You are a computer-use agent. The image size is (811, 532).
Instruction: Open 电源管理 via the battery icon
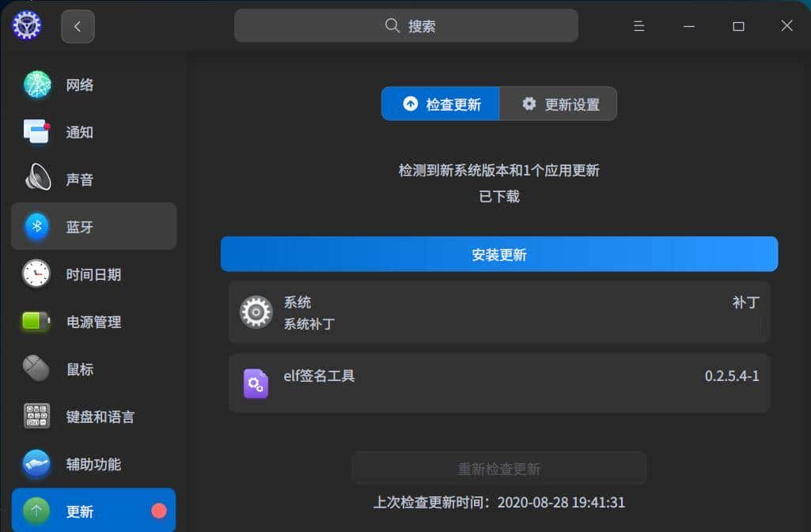click(35, 322)
